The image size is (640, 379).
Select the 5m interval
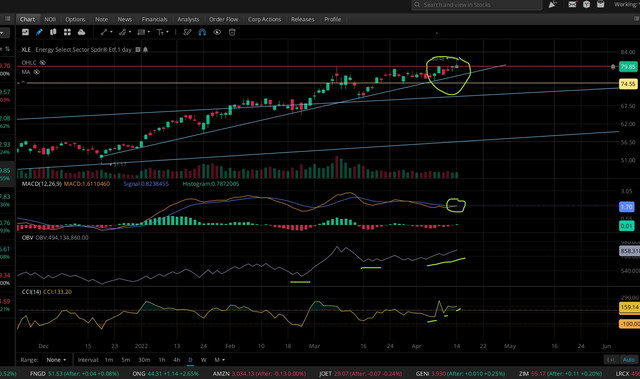tap(125, 360)
